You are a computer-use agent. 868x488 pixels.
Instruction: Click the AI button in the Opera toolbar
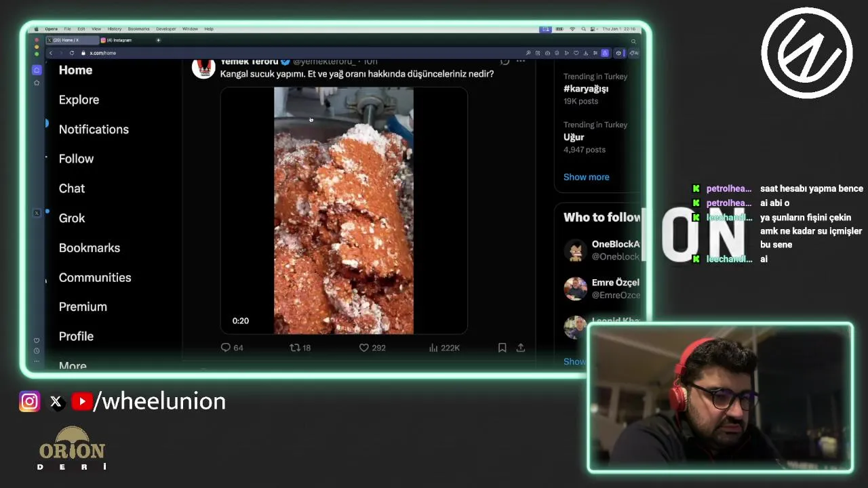634,53
